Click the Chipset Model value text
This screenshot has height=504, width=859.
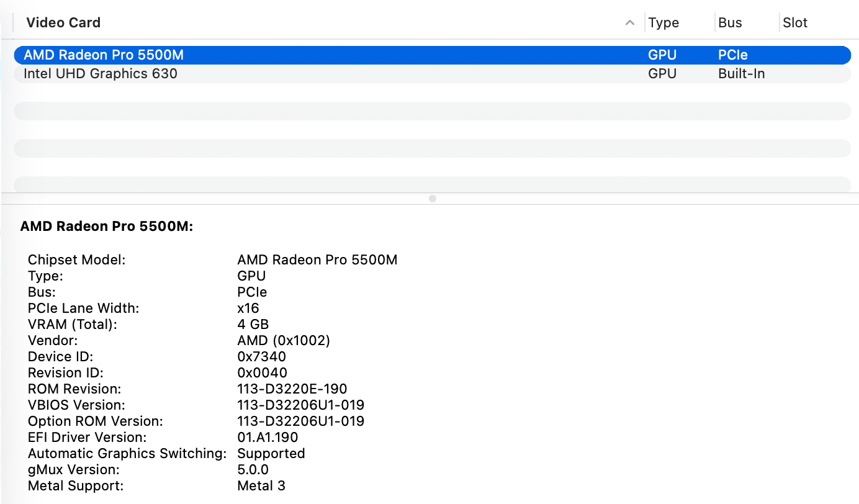317,260
